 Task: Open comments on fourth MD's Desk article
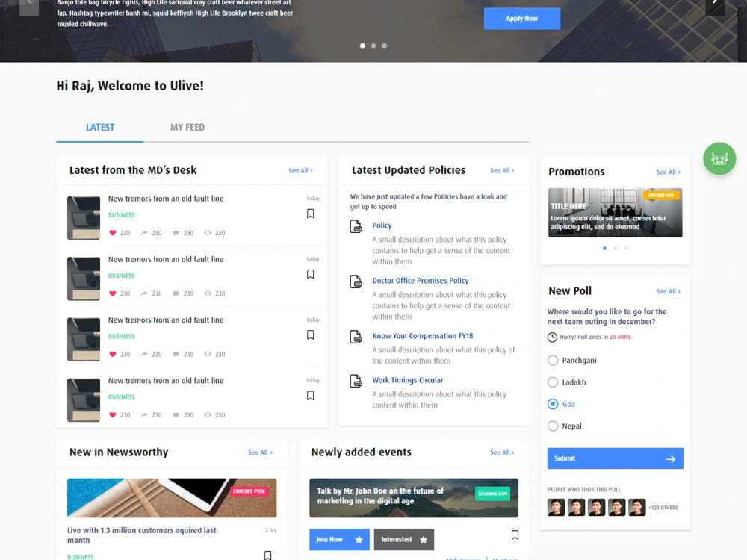(x=176, y=414)
